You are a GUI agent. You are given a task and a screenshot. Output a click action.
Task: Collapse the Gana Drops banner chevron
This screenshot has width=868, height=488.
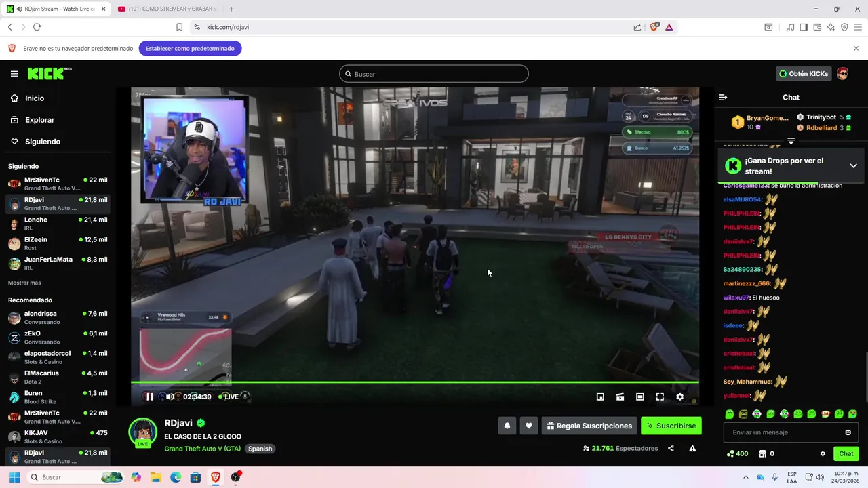click(853, 165)
